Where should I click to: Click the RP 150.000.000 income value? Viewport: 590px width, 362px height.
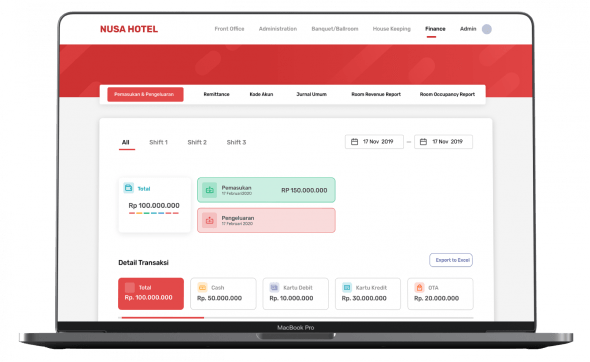[304, 190]
